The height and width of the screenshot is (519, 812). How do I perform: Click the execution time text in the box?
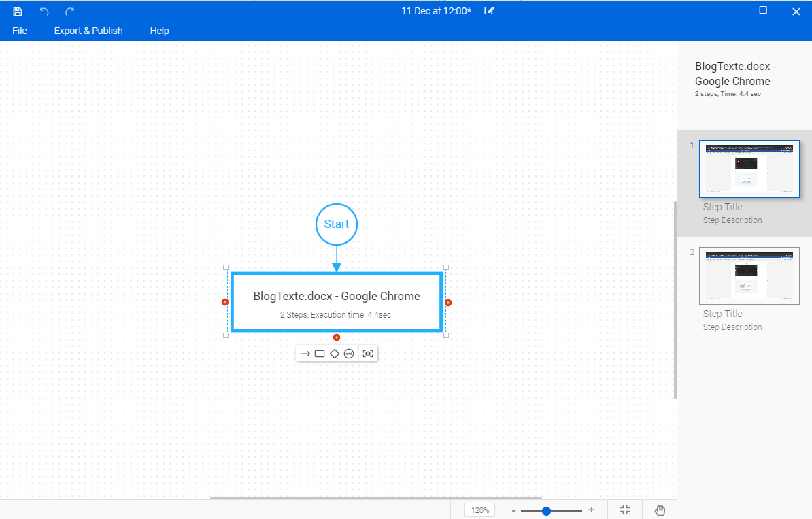click(x=337, y=314)
